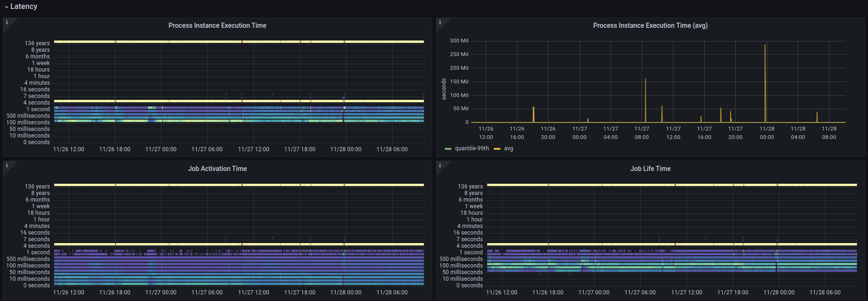Click the '150 Mil' y-axis label in avg chart
Viewport: 868px width, 301px height.
tap(459, 81)
